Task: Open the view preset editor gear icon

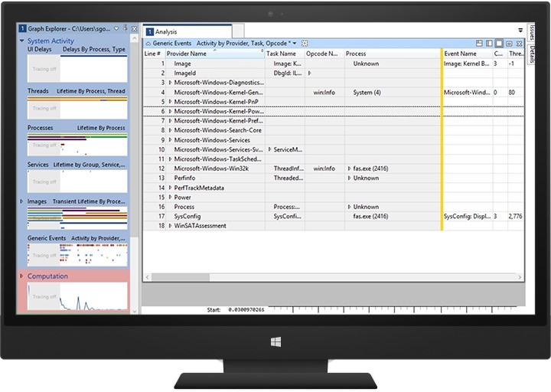Action: [305, 43]
